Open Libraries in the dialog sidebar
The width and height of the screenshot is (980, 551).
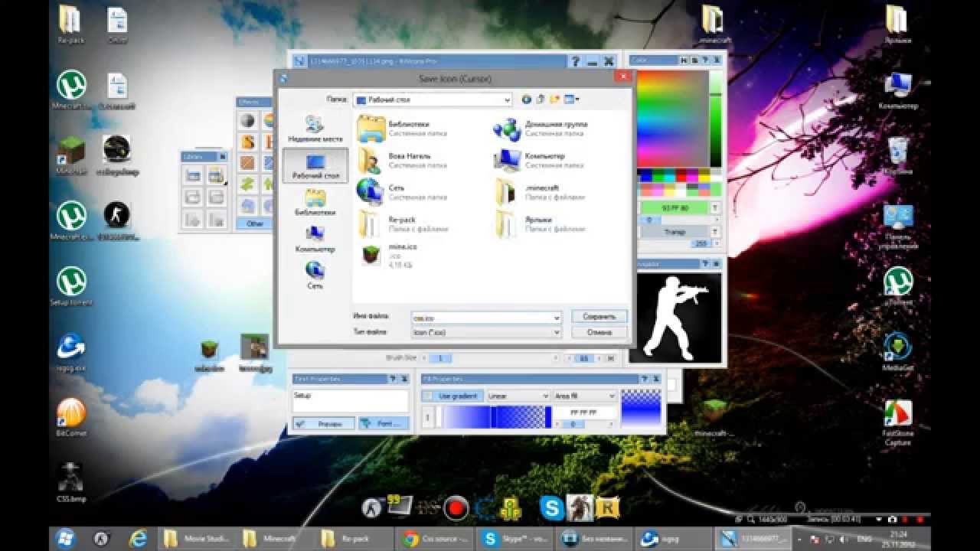click(x=315, y=203)
